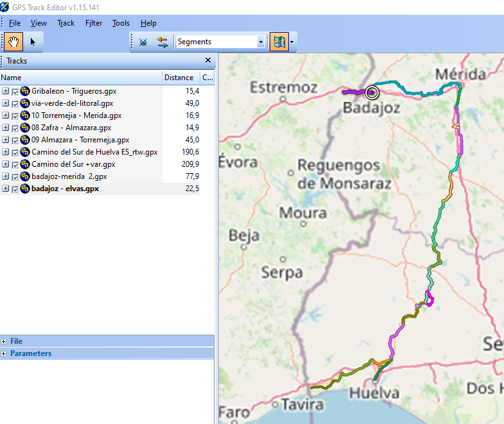Click track icon of 08 Zafra - Almazara.gpx
The image size is (504, 424).
25,128
